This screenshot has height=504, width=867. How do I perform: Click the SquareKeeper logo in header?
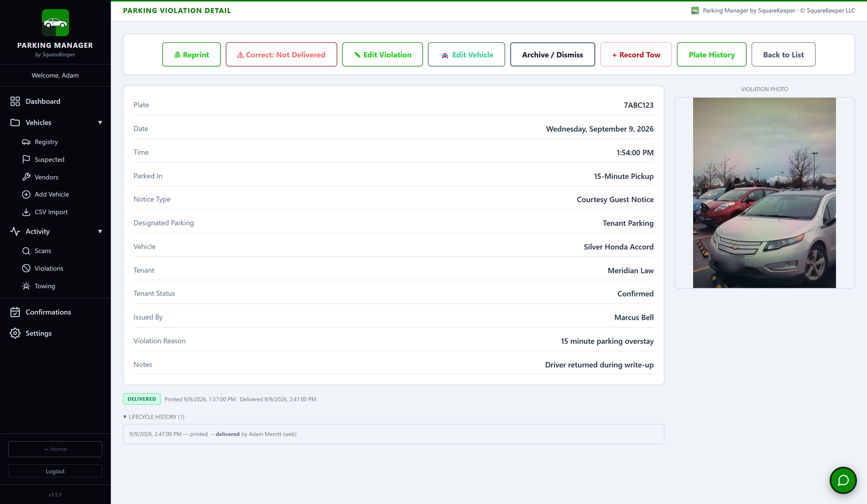coord(695,10)
